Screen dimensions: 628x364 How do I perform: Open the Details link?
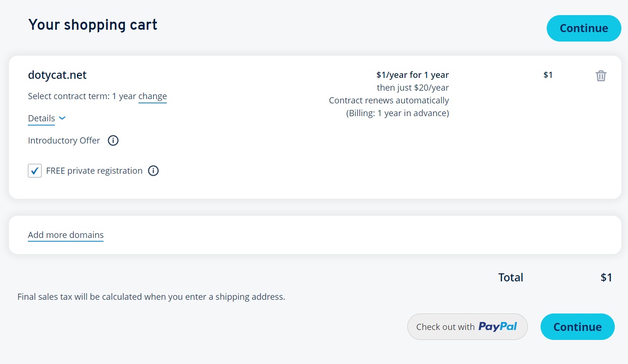[x=42, y=119]
